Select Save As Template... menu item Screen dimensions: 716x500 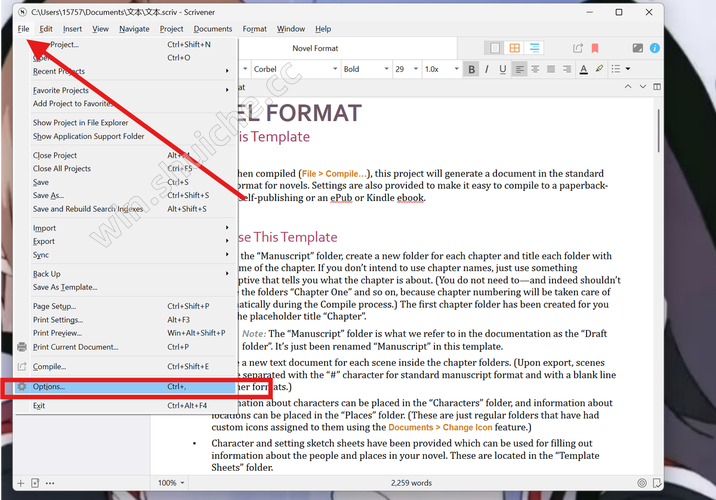[x=125, y=287]
